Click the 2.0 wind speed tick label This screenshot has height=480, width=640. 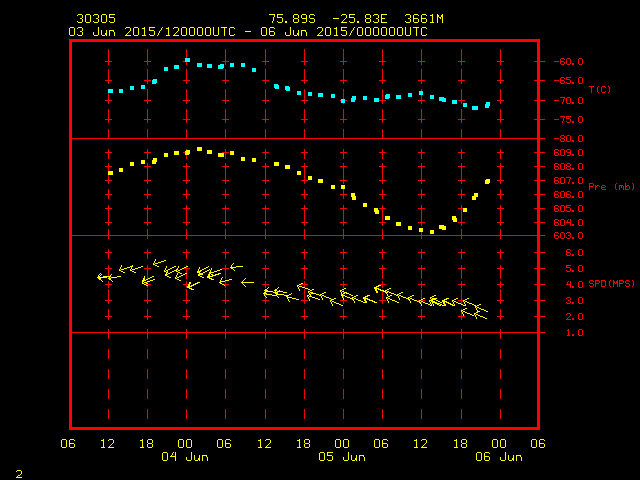pyautogui.click(x=574, y=317)
